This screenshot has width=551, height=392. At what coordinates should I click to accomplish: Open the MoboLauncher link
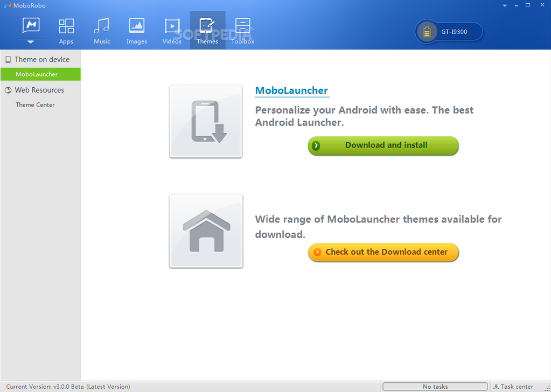click(292, 90)
